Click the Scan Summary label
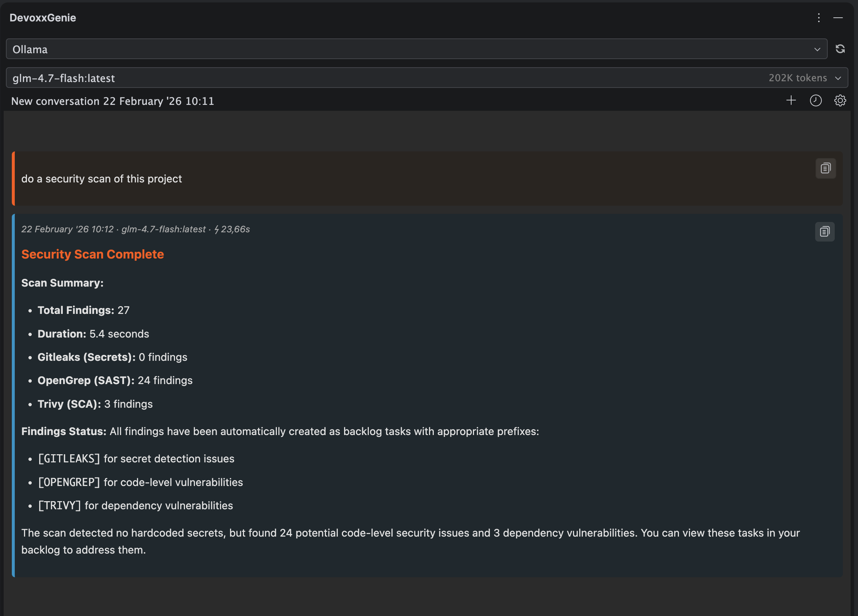This screenshot has width=858, height=616. pos(62,283)
